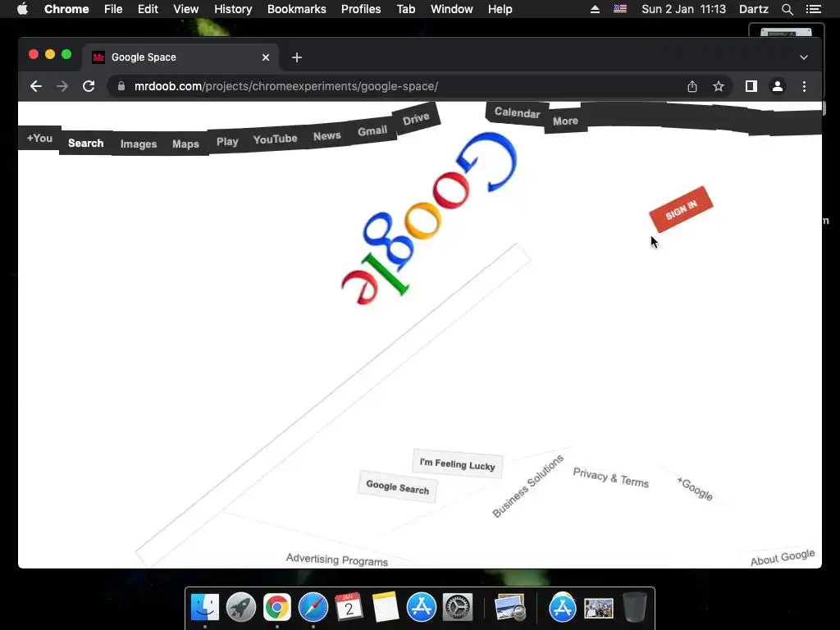Click the browser forward arrow

click(x=62, y=86)
